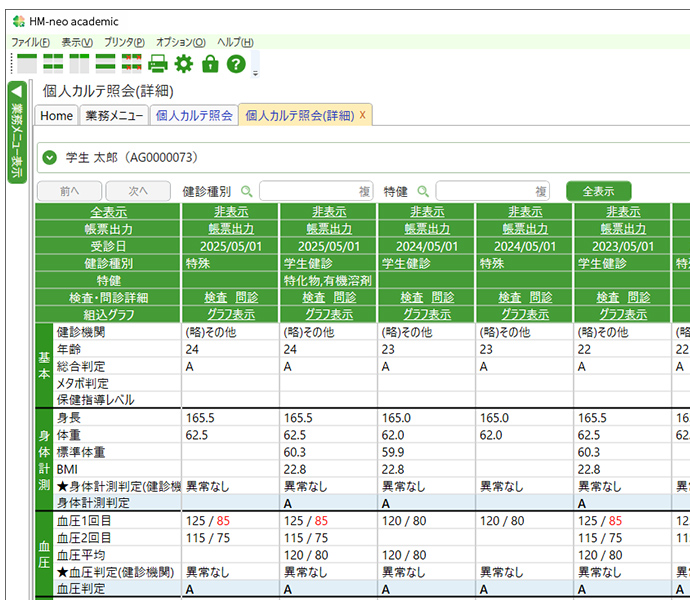The width and height of the screenshot is (690, 600).
Task: Click the magnifier icon beside 特健
Action: coord(423,191)
